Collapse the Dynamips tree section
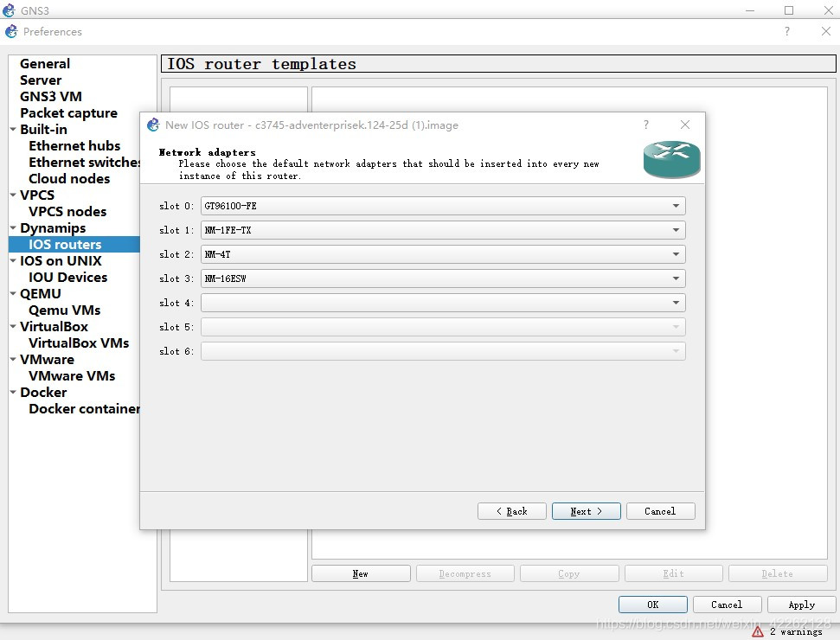The height and width of the screenshot is (640, 840). [x=13, y=227]
